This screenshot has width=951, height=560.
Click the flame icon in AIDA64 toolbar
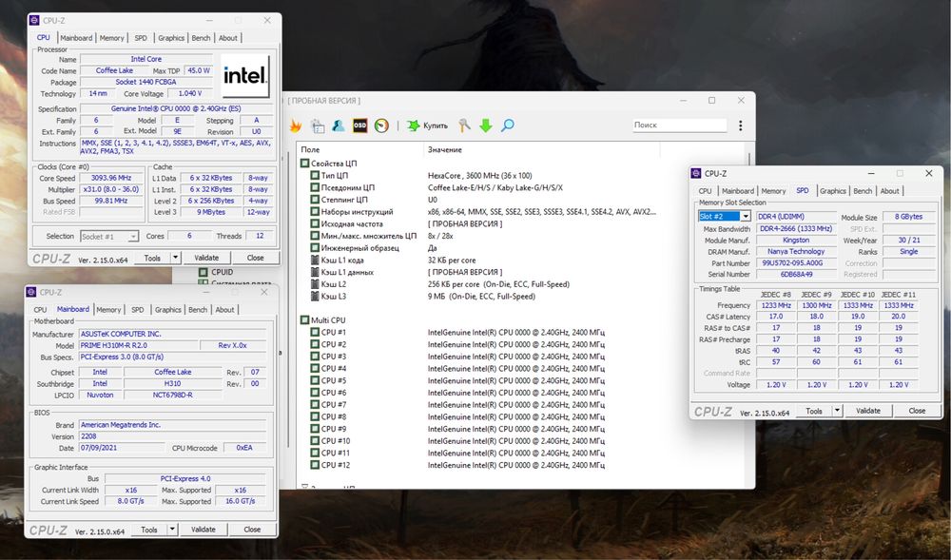point(295,126)
